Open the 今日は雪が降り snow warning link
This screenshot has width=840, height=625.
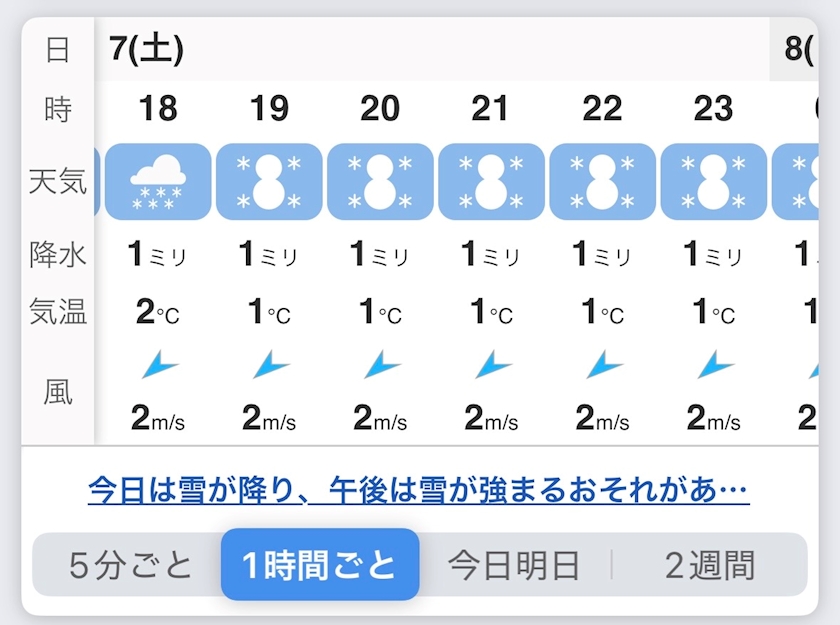pos(418,491)
